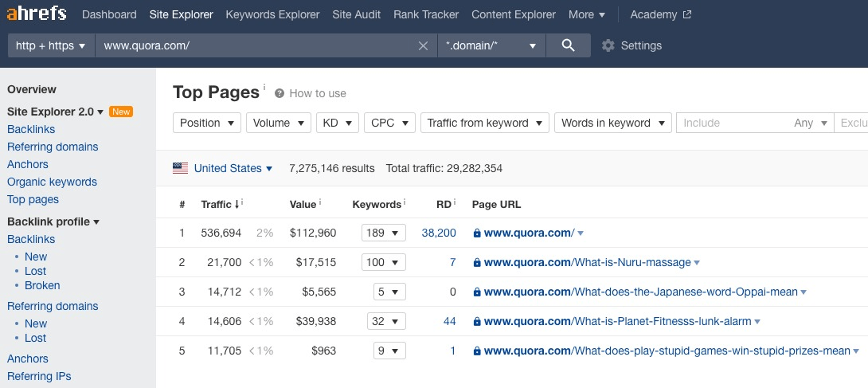Clear the URL field with the X icon
This screenshot has width=868, height=388.
423,46
